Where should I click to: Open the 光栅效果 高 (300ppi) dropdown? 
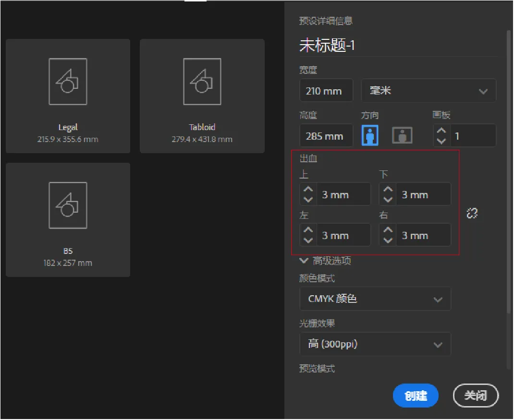pos(375,344)
